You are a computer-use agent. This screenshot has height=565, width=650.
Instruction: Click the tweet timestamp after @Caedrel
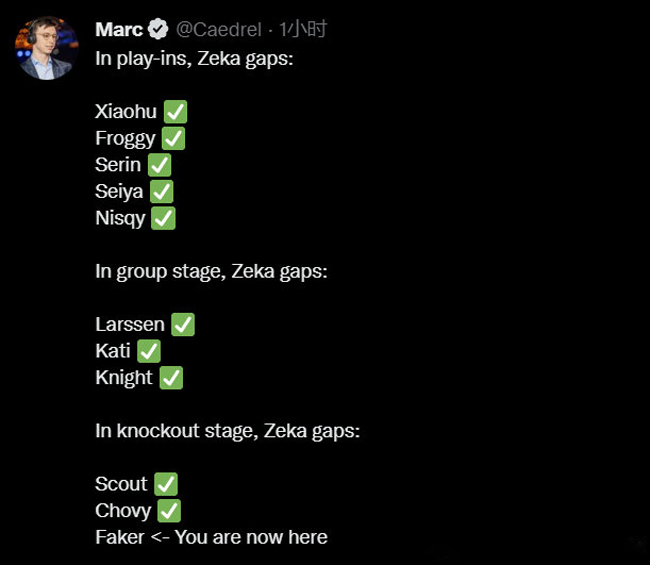coord(303,29)
